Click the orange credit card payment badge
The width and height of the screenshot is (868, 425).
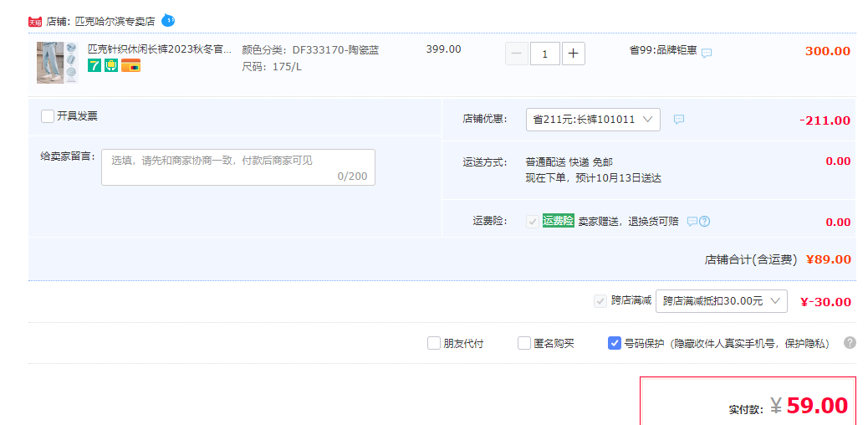pos(130,65)
